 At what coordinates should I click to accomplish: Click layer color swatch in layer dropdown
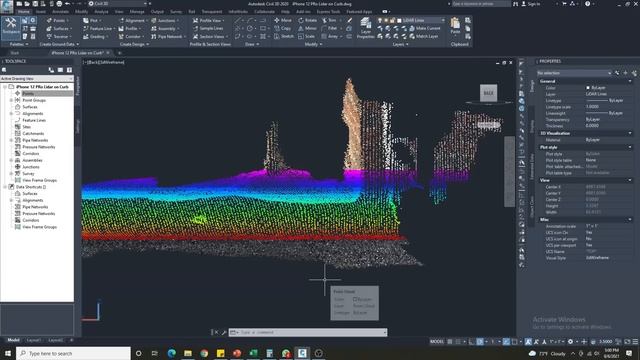[x=399, y=20]
